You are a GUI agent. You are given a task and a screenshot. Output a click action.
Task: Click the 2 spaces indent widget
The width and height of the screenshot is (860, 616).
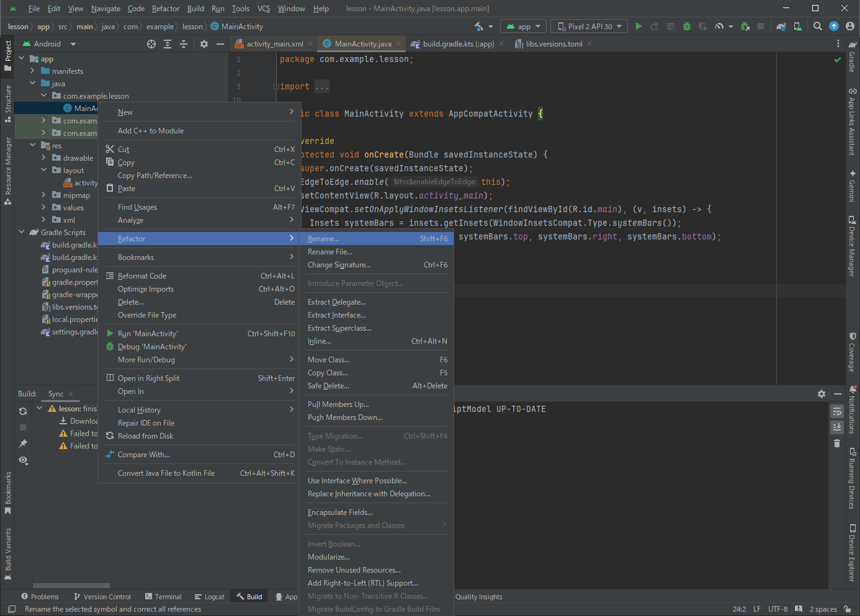[823, 609]
